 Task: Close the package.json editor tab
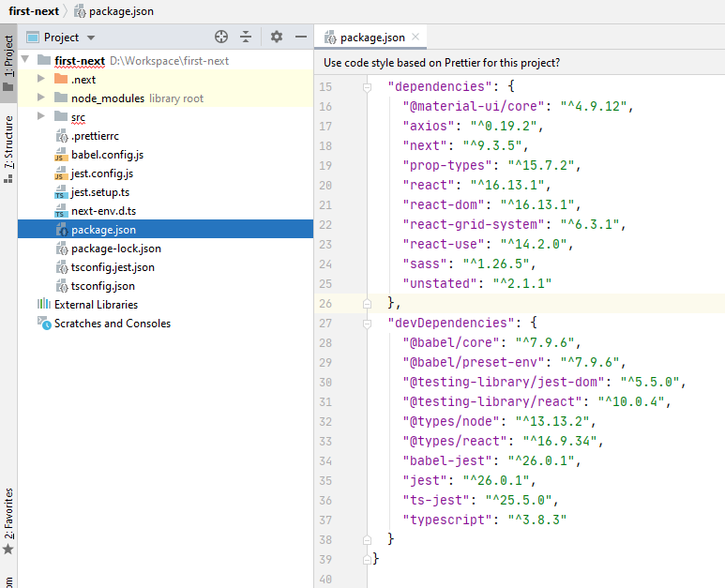(415, 37)
